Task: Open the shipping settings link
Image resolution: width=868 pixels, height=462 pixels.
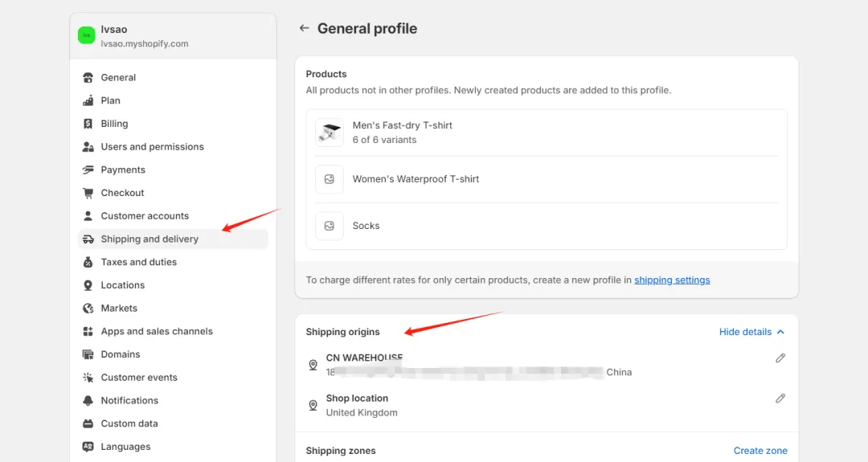Action: coord(672,280)
